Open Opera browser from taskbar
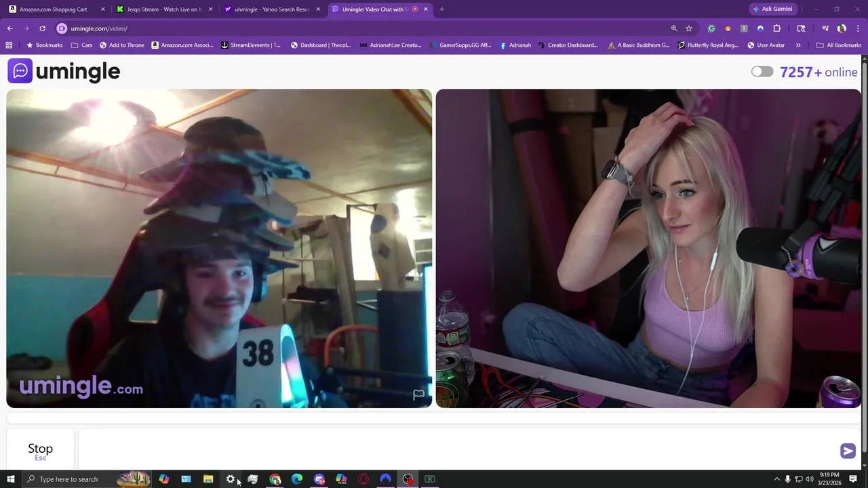This screenshot has height=488, width=868. click(363, 479)
